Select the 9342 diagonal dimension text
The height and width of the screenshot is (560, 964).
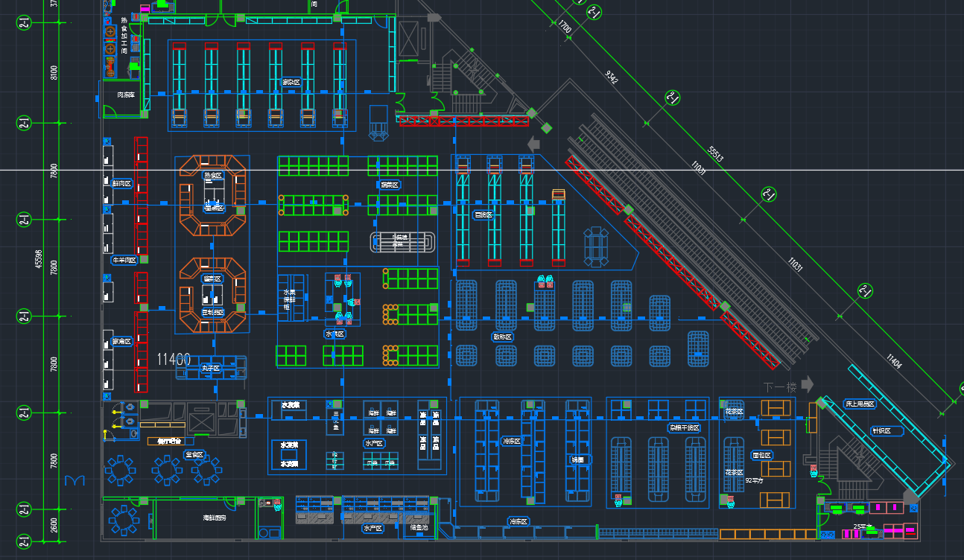[612, 77]
